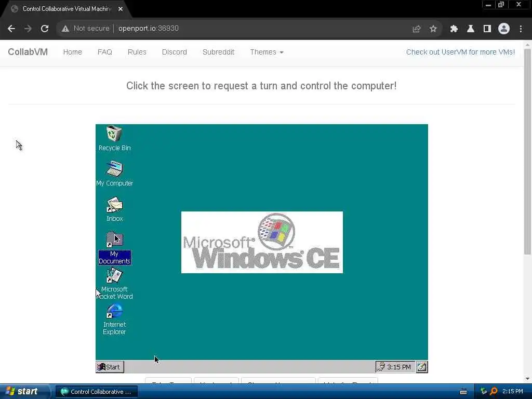Click the Windows CE logo wallpaper image

[262, 242]
